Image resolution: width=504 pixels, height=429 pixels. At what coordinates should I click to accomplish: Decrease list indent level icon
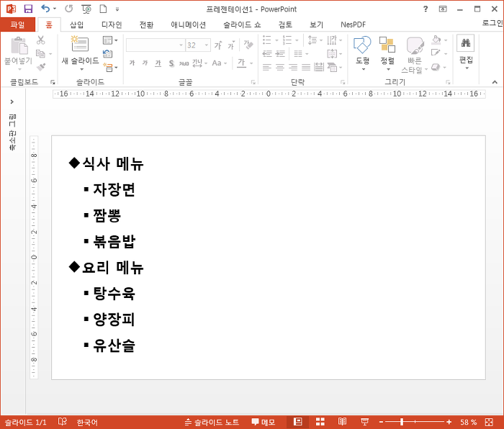pyautogui.click(x=267, y=54)
